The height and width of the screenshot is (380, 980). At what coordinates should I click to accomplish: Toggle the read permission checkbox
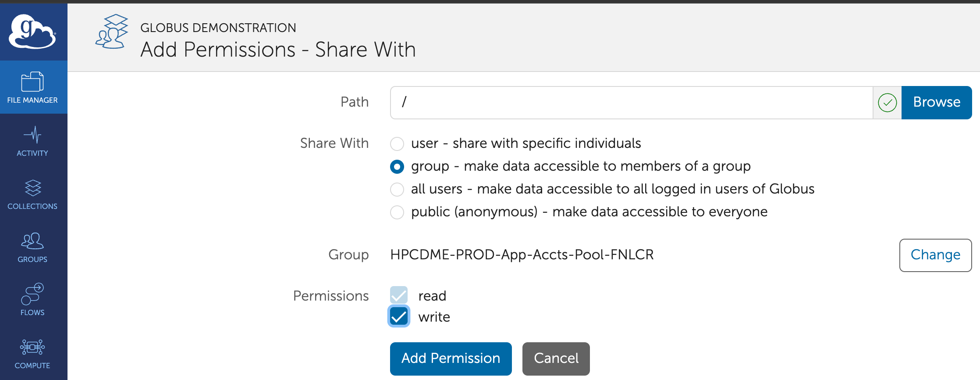point(399,295)
